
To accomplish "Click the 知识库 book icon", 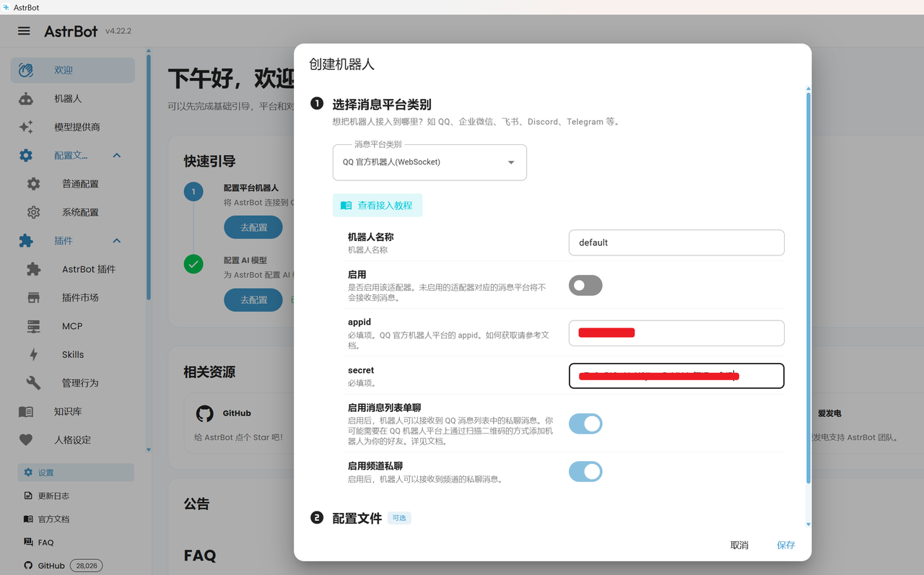I will click(x=26, y=411).
